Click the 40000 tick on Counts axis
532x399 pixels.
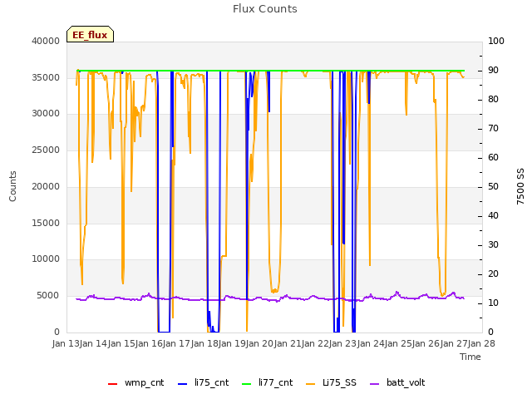click(46, 41)
